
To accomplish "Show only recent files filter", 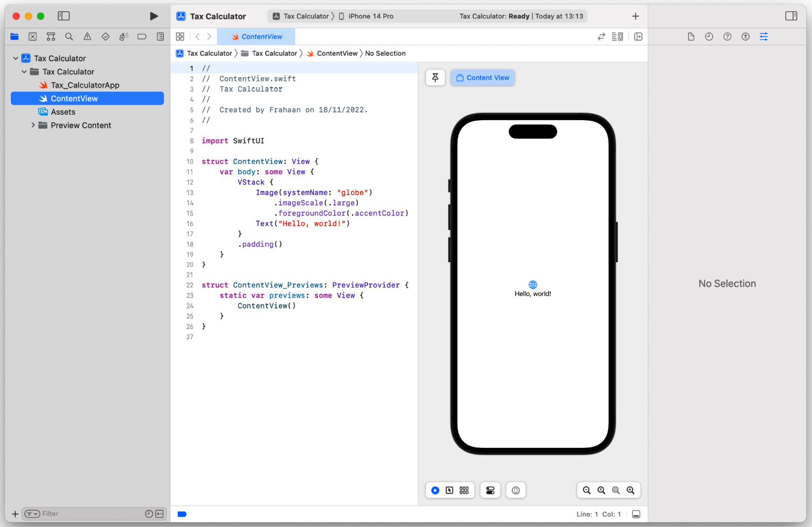I will [149, 514].
